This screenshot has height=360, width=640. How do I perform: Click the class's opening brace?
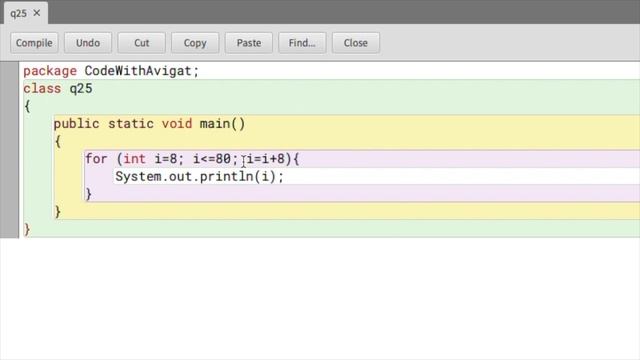27,106
